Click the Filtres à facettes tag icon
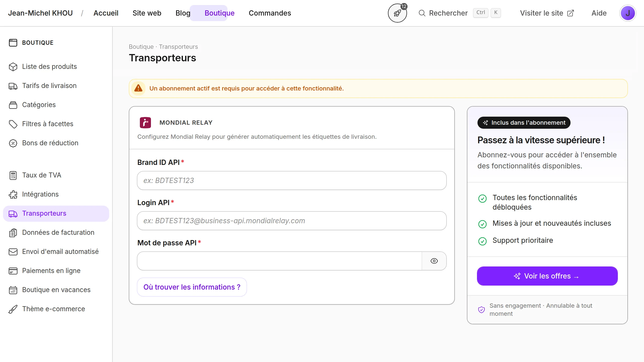 click(13, 124)
